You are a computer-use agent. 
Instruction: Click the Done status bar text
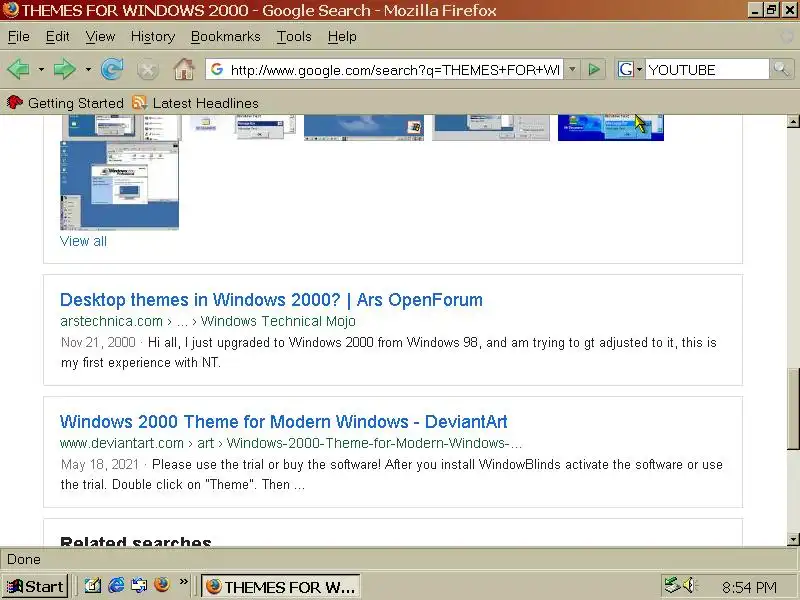(24, 559)
